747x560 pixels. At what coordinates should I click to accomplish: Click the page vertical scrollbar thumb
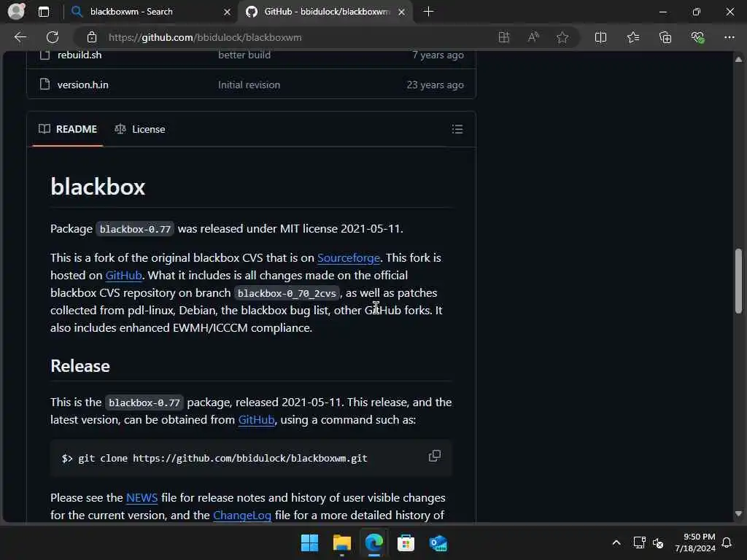coord(738,281)
